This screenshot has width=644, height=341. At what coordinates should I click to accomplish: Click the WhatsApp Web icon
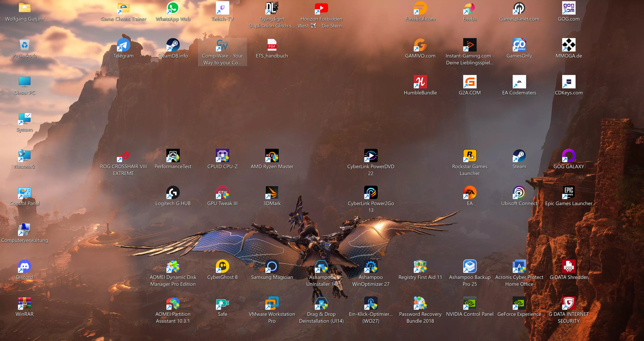[173, 8]
